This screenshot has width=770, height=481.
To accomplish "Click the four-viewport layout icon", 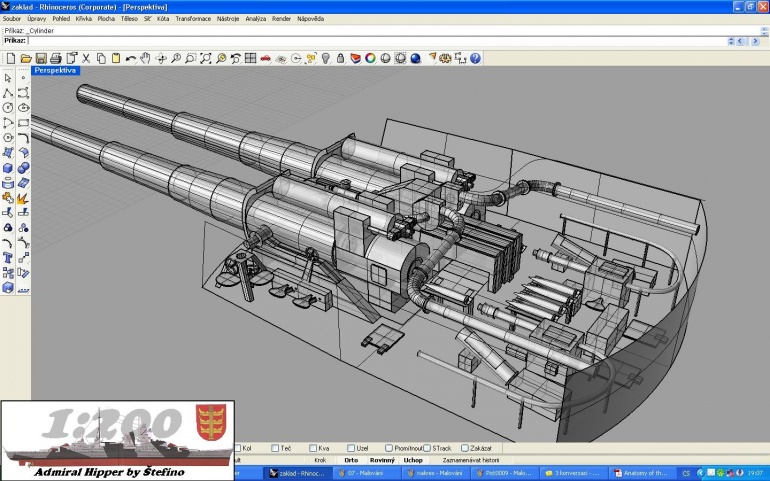I will (250, 58).
